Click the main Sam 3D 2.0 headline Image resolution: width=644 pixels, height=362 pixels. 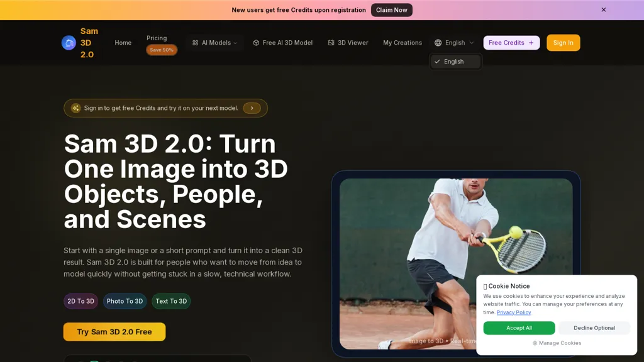(176, 181)
